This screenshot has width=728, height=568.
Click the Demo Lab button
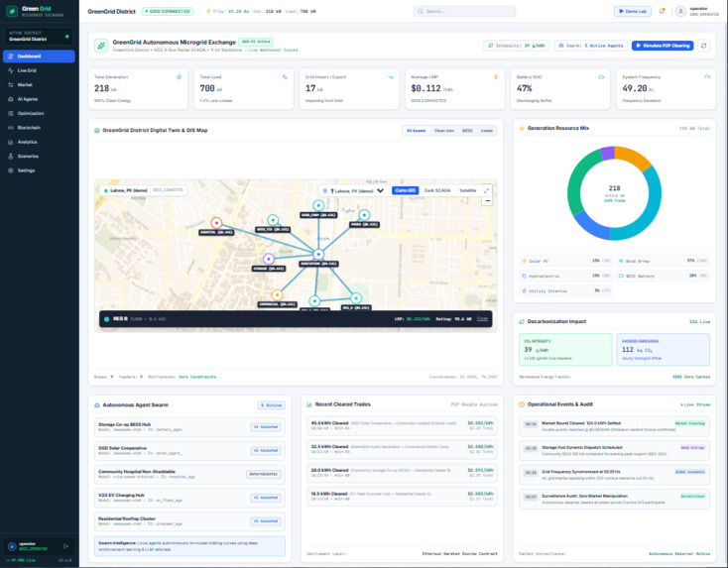(633, 11)
